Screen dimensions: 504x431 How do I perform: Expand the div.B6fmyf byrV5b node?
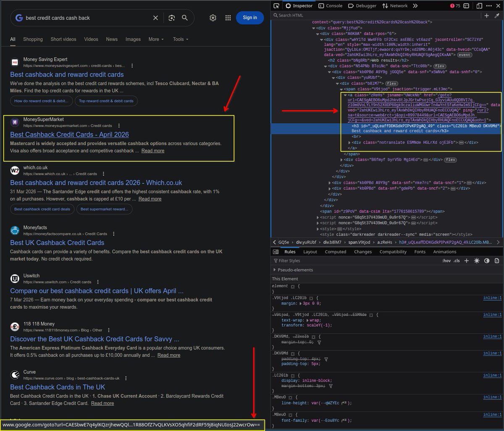341,160
